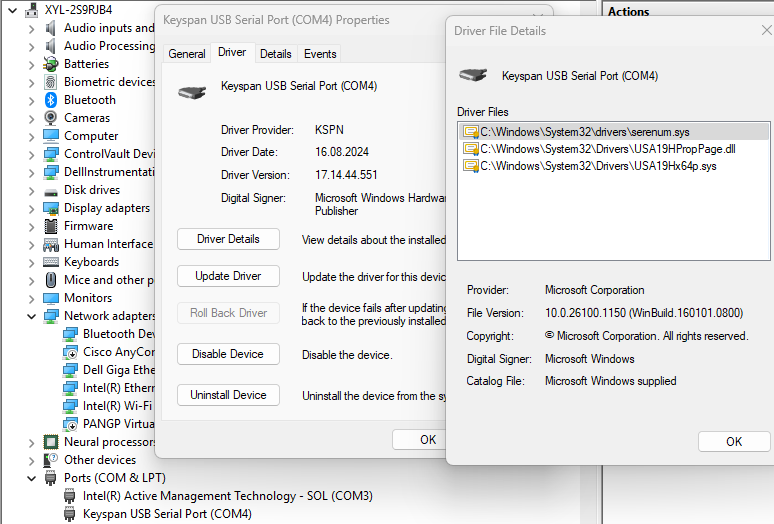The image size is (774, 524).
Task: Expand the Disk drives category
Action: (32, 190)
